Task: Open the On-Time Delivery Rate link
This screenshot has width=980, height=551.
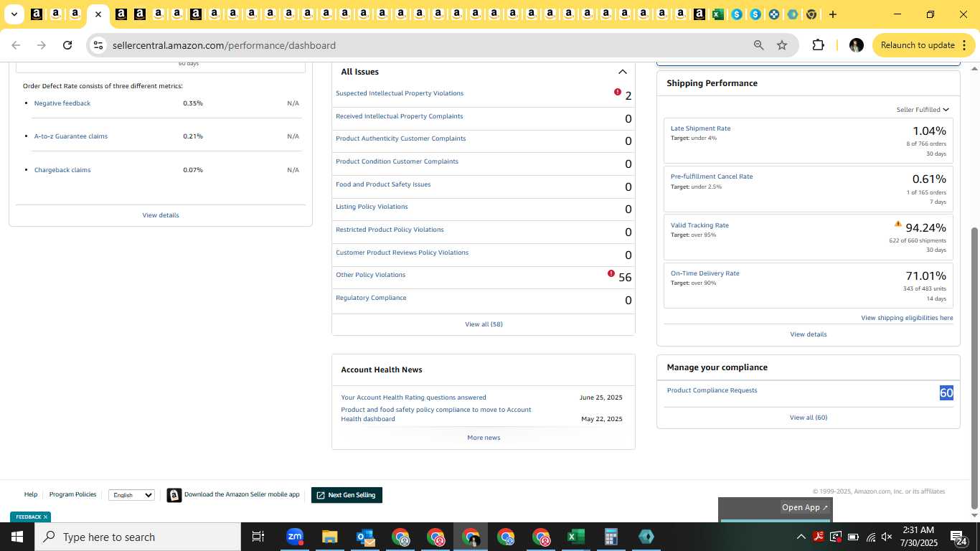Action: (x=705, y=273)
